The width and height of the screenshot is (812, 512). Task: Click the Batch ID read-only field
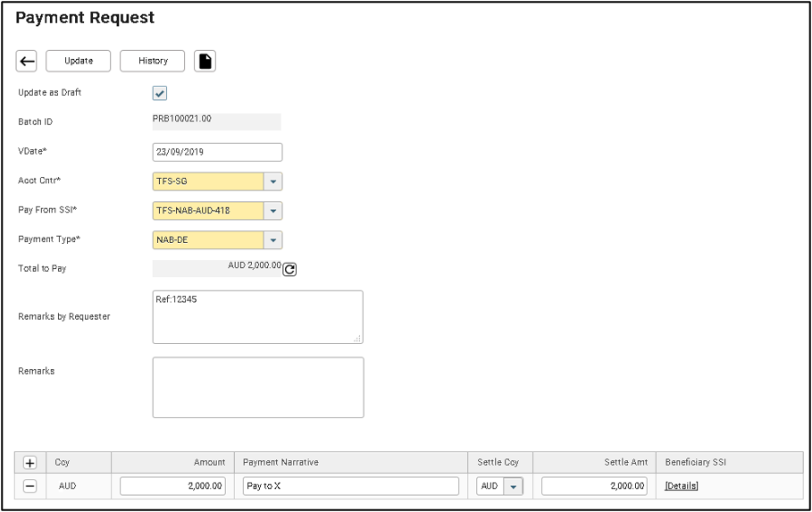point(216,122)
